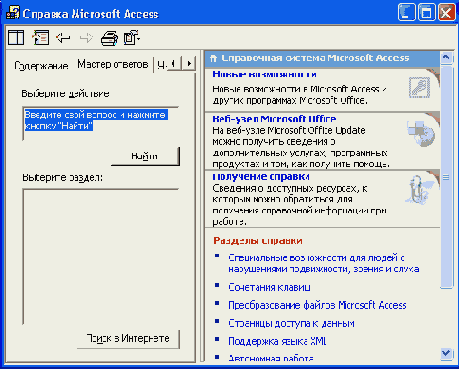Click the Выберите действие label
The width and height of the screenshot is (459, 369).
65,94
